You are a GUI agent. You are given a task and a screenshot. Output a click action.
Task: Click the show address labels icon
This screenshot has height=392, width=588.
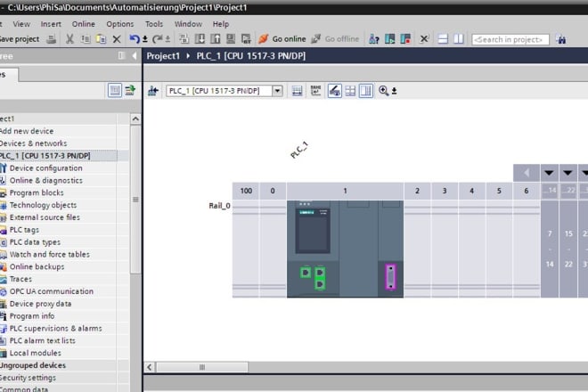315,91
